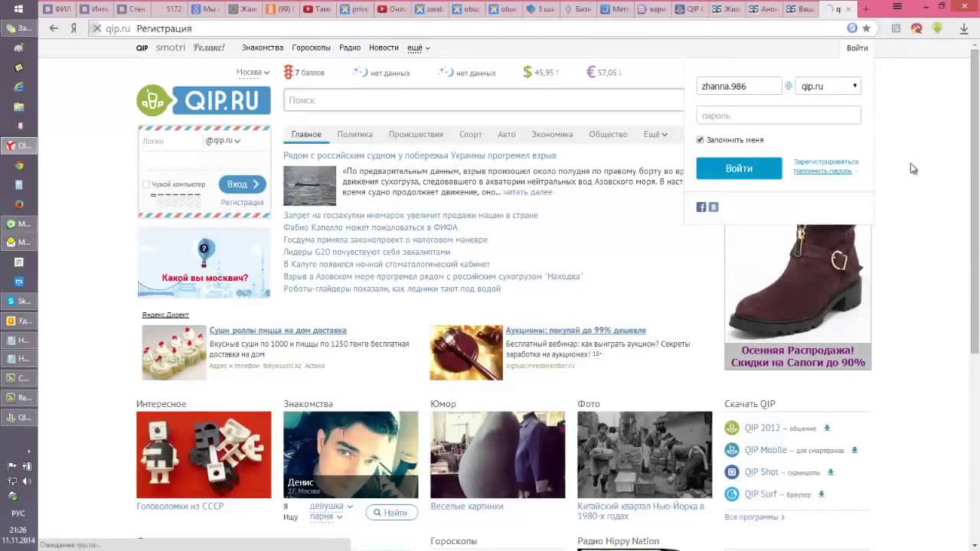Open Firefox from the taskbar

(19, 204)
